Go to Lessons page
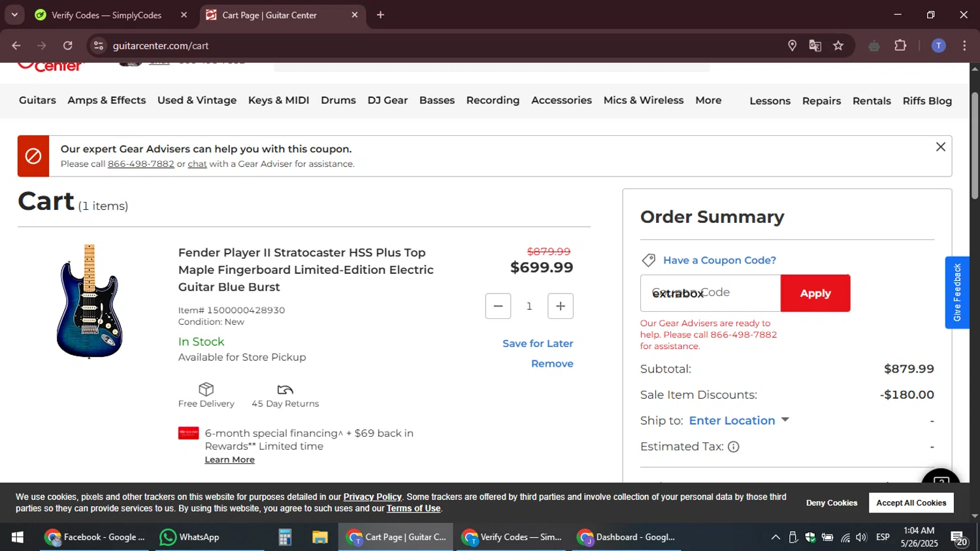The height and width of the screenshot is (551, 980). (x=770, y=101)
